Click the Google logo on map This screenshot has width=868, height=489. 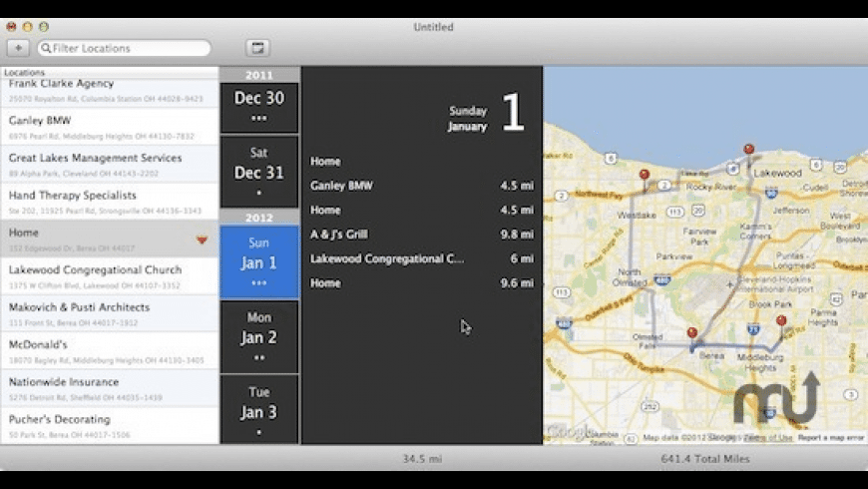pos(570,431)
